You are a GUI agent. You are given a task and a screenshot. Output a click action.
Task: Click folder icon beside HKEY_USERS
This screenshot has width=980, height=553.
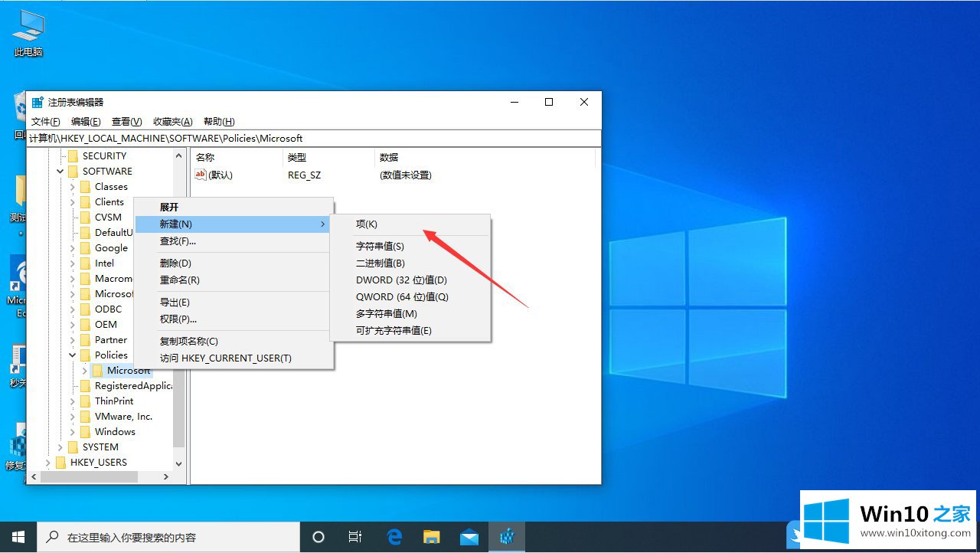pyautogui.click(x=61, y=462)
